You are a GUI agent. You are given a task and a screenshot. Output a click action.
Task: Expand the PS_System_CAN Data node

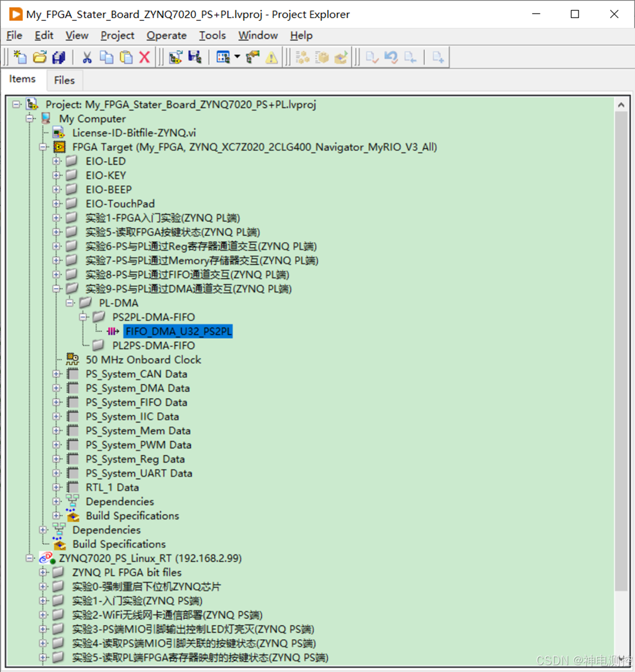[x=56, y=374]
